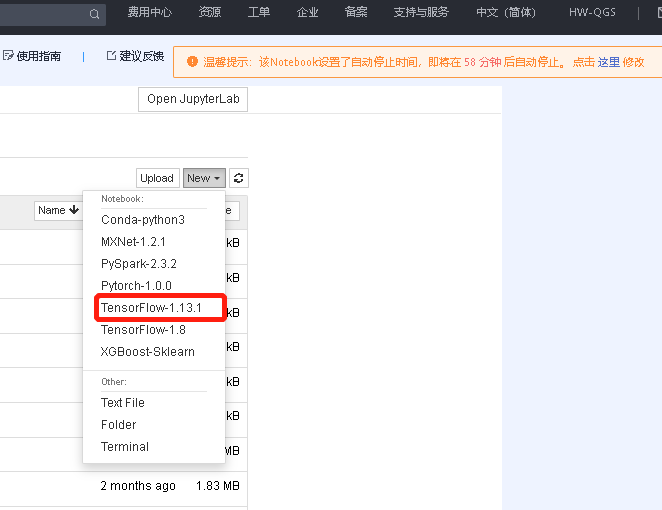Viewport: 662px width, 510px height.
Task: Create a TensorFlow-1.13.1 notebook
Action: tap(154, 307)
